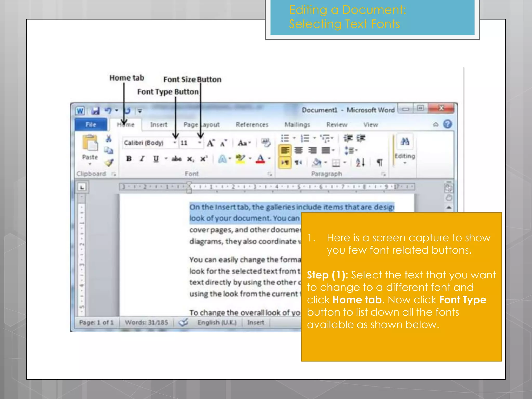Click the Words: 31/185 count in status bar
This screenshot has width=532, height=399.
coord(146,322)
